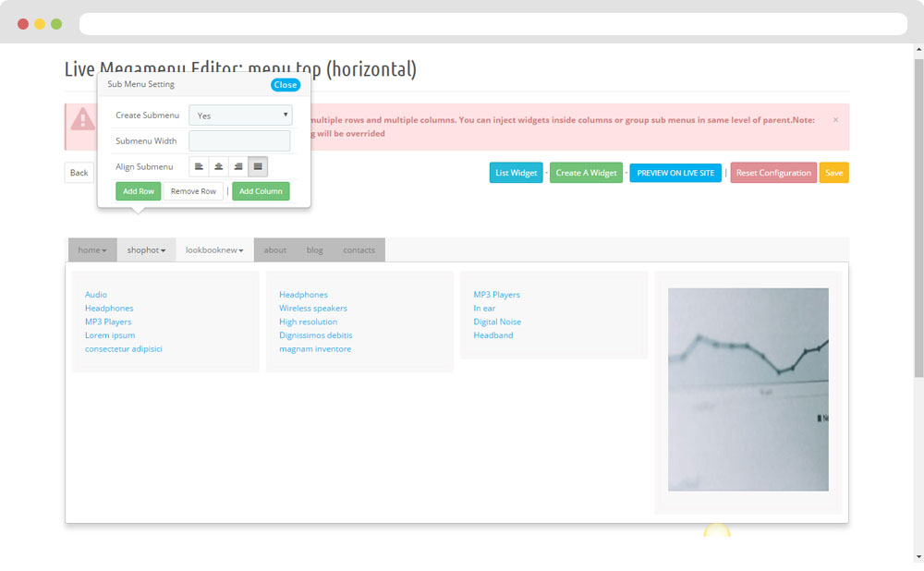Open Headphones link above Wireless speakers
The image size is (924, 571).
pyautogui.click(x=303, y=295)
